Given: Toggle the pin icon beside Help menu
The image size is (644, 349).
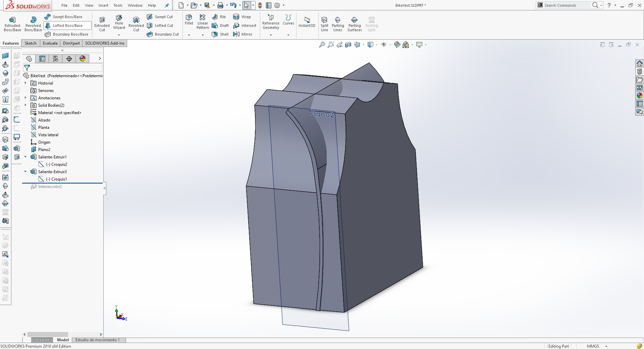Looking at the screenshot, I should (x=167, y=5).
